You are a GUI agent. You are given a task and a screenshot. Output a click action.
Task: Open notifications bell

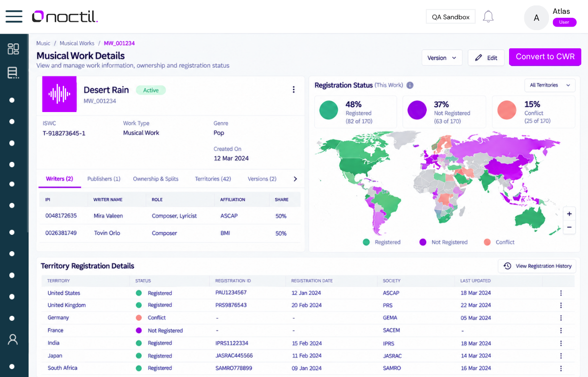[x=488, y=16]
